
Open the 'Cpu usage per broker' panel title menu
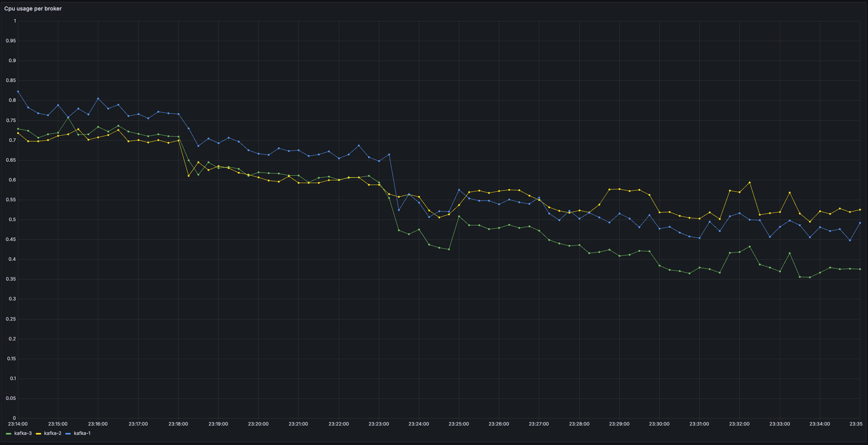[x=33, y=9]
